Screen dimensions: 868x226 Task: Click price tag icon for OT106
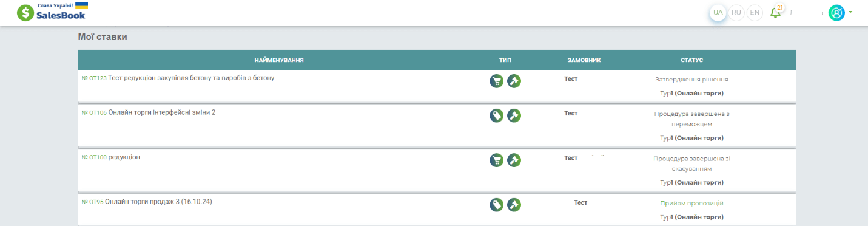[x=497, y=115]
